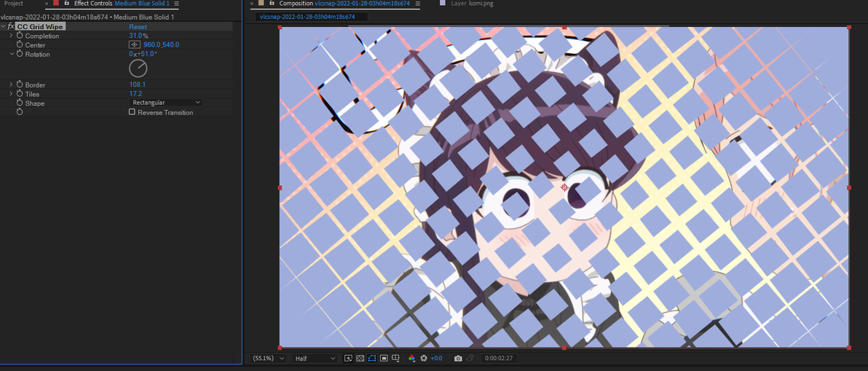The image size is (868, 371).
Task: Click the Border value 108.1
Action: pyautogui.click(x=138, y=85)
